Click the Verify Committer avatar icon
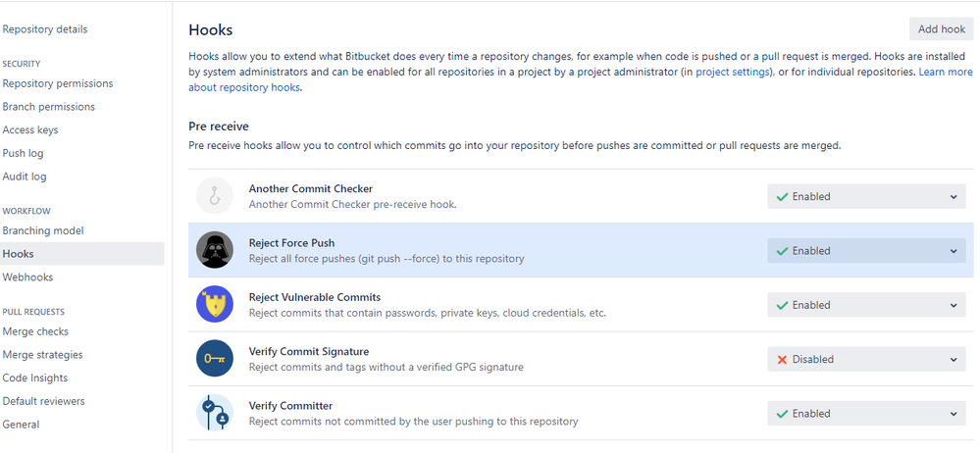The image size is (980, 453). click(215, 413)
